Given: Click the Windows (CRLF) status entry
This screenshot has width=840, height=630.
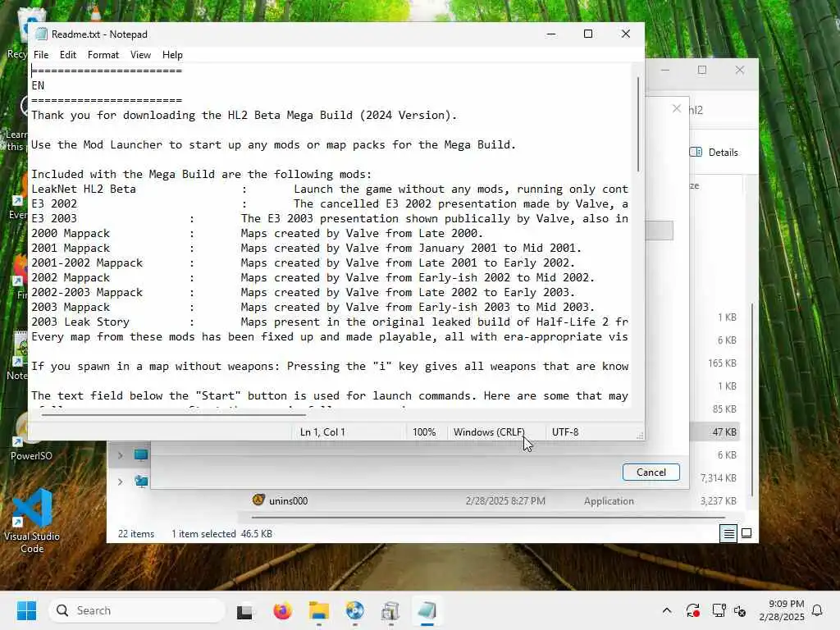Looking at the screenshot, I should pyautogui.click(x=489, y=431).
